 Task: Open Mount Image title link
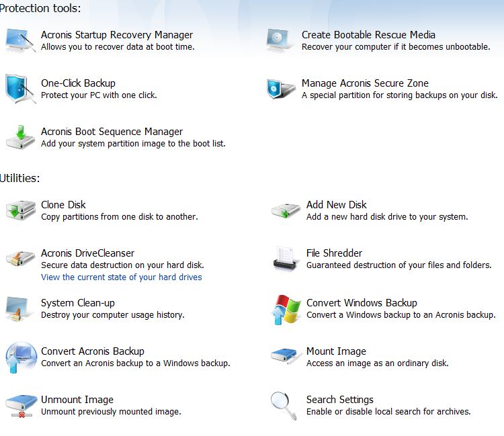point(336,351)
